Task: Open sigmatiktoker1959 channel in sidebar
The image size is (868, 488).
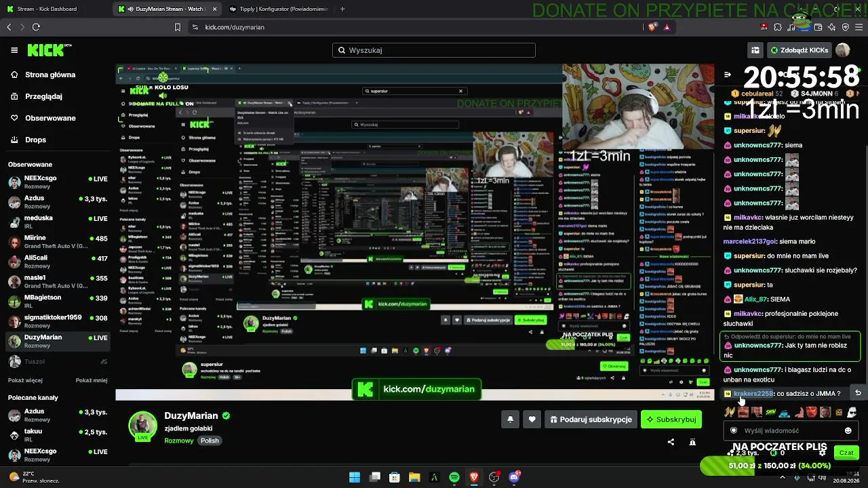Action: point(58,321)
